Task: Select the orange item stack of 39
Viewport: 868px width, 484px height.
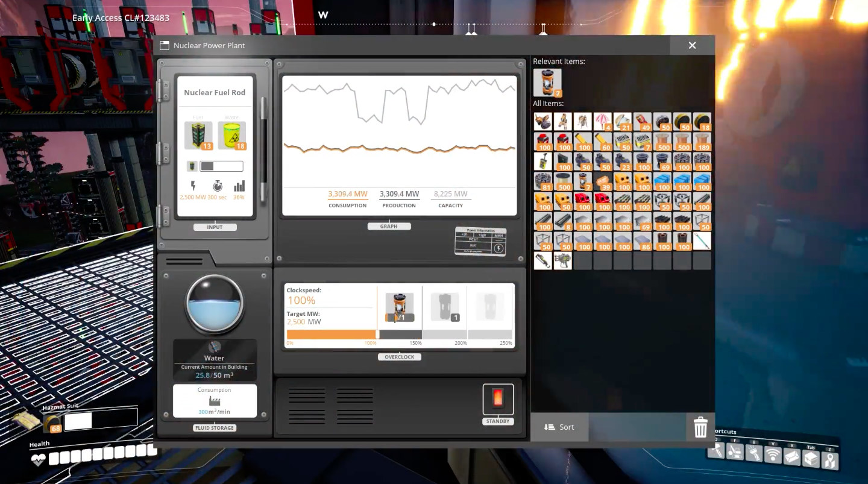Action: (602, 181)
